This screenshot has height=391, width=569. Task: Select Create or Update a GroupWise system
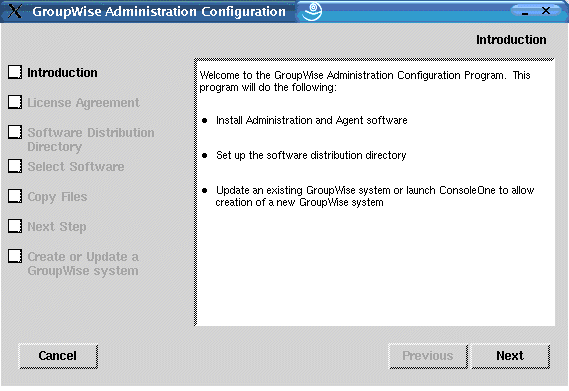point(83,264)
